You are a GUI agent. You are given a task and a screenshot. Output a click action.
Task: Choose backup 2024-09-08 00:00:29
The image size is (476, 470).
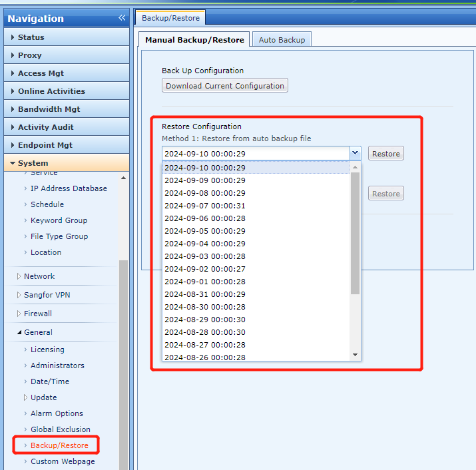tap(256, 193)
